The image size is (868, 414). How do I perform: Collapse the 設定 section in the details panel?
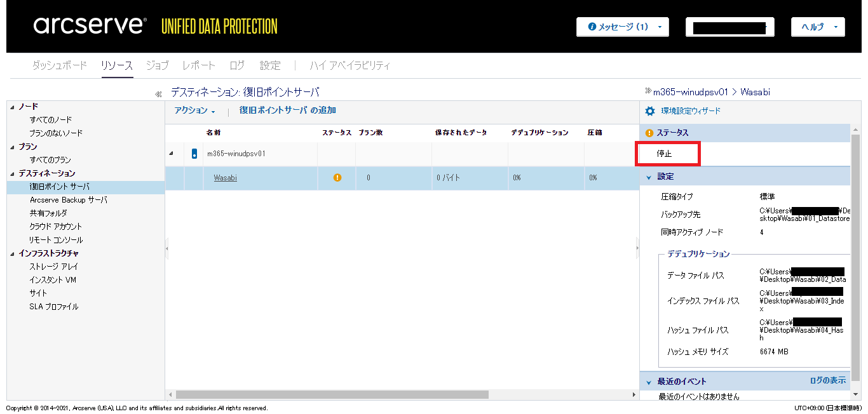(649, 177)
